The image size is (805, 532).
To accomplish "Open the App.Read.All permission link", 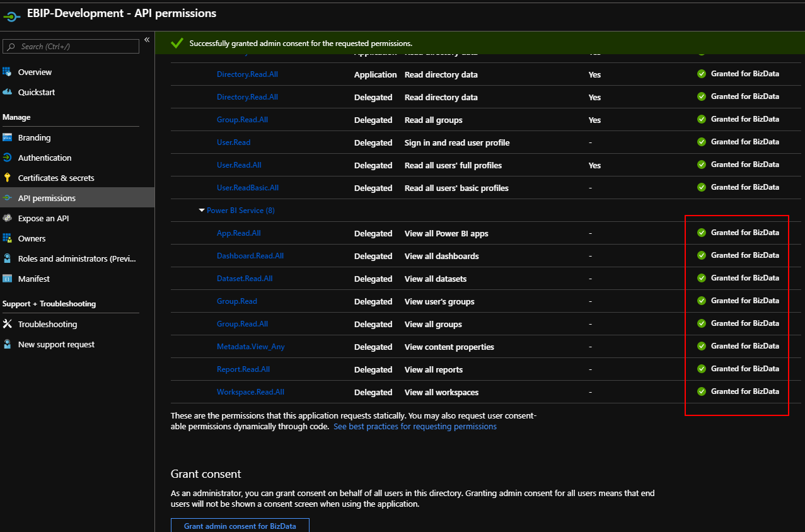I will pyautogui.click(x=239, y=233).
